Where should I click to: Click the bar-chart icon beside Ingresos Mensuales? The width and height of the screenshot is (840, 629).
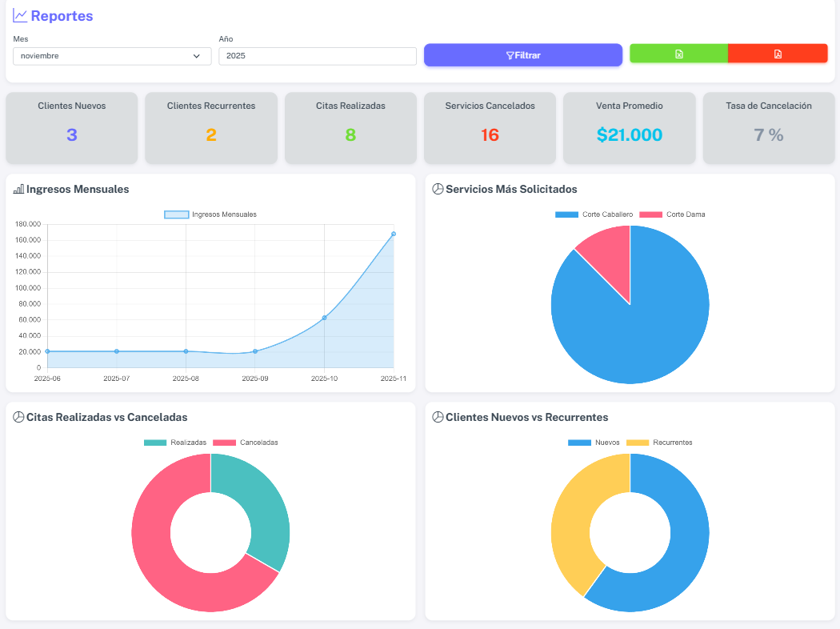18,190
